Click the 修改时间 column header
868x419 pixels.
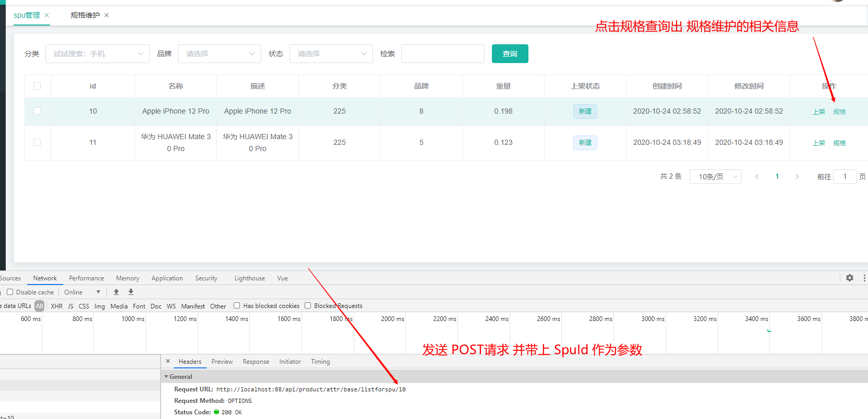coord(749,86)
